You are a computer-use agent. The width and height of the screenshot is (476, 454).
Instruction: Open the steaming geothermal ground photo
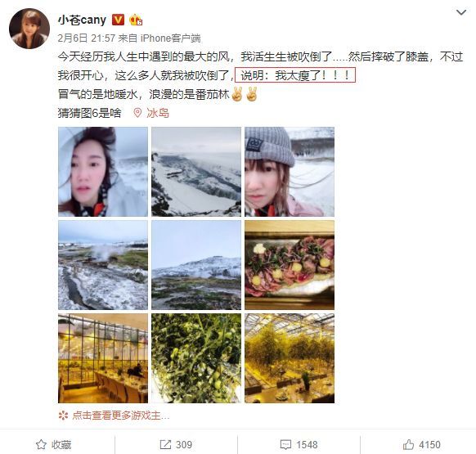(103, 265)
